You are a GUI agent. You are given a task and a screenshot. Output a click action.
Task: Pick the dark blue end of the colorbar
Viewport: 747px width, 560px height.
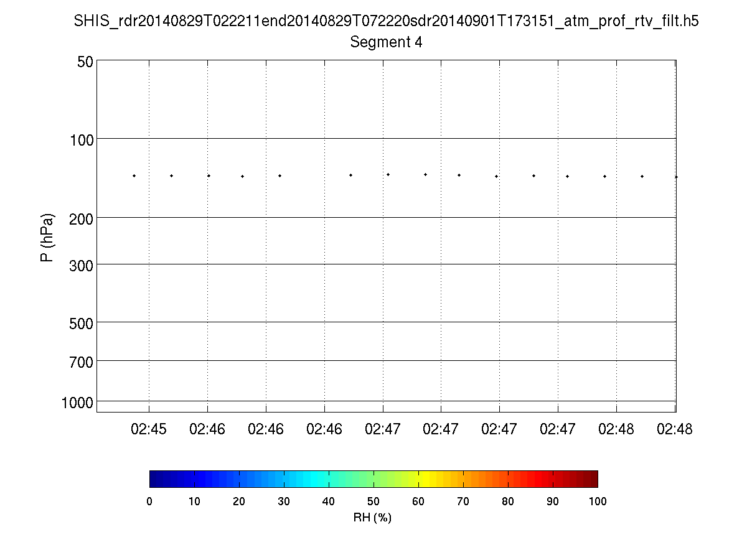click(x=154, y=478)
